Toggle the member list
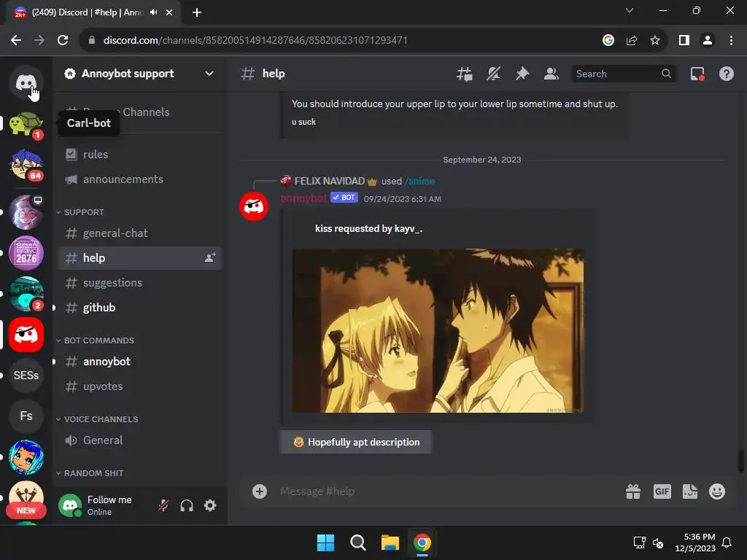 pyautogui.click(x=551, y=74)
